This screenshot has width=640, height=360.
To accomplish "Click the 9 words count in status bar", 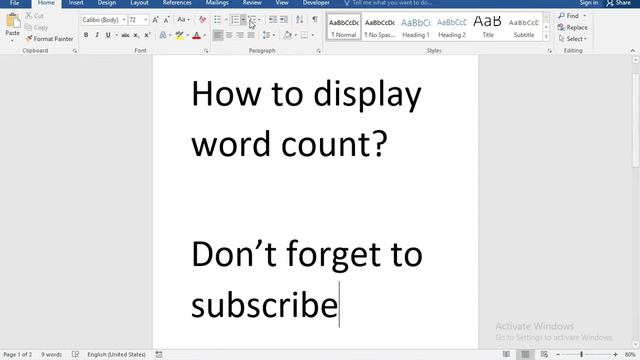I will 51,354.
